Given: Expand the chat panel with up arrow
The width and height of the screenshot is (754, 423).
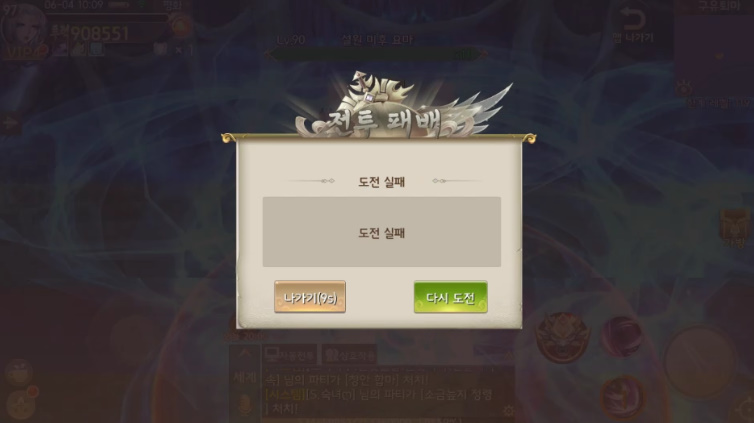Looking at the screenshot, I should tap(245, 355).
